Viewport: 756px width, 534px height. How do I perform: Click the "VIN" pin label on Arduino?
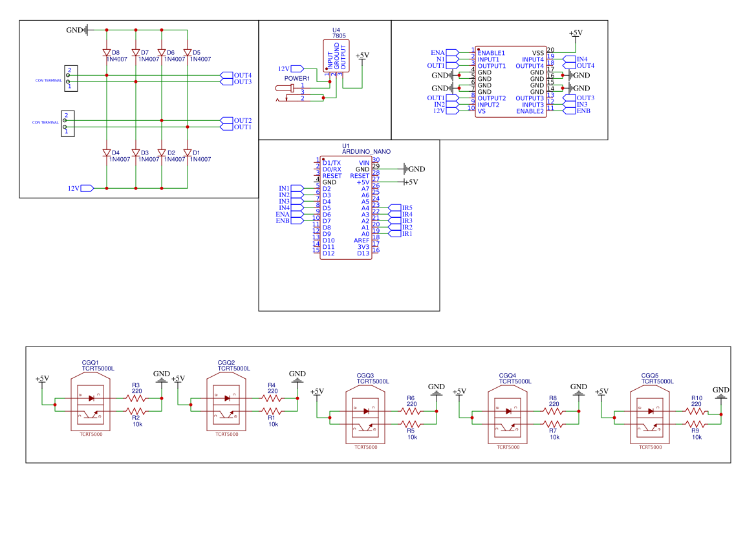(364, 163)
